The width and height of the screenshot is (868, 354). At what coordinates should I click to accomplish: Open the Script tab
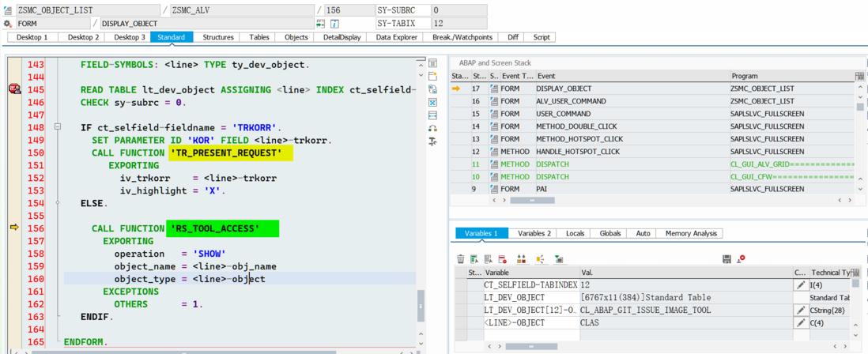pos(542,37)
